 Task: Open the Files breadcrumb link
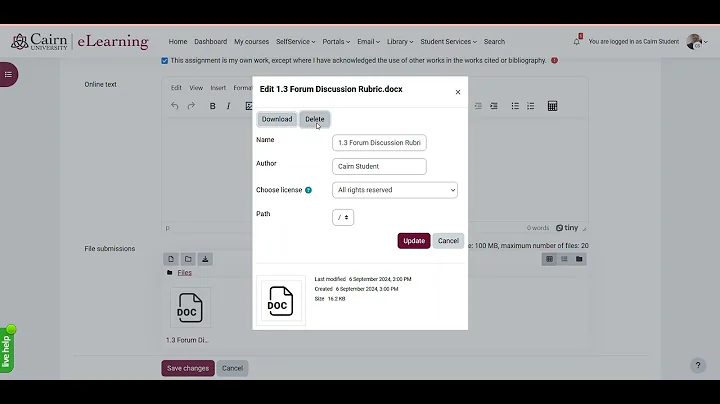click(185, 273)
